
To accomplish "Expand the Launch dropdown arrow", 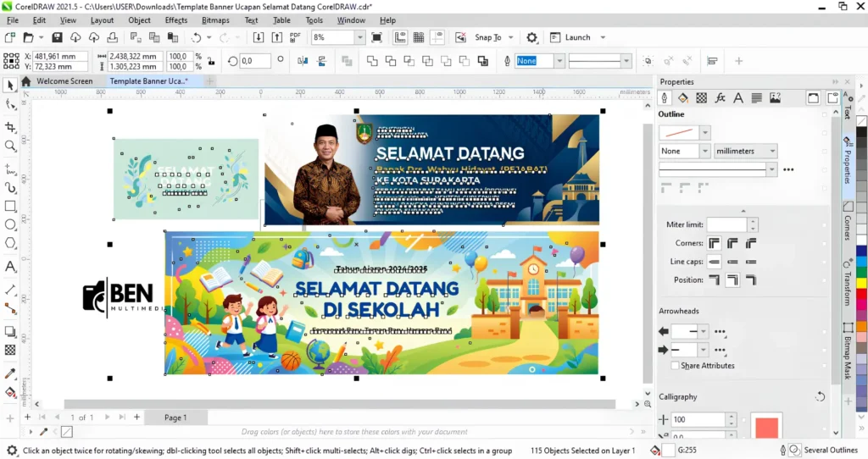I will click(603, 37).
